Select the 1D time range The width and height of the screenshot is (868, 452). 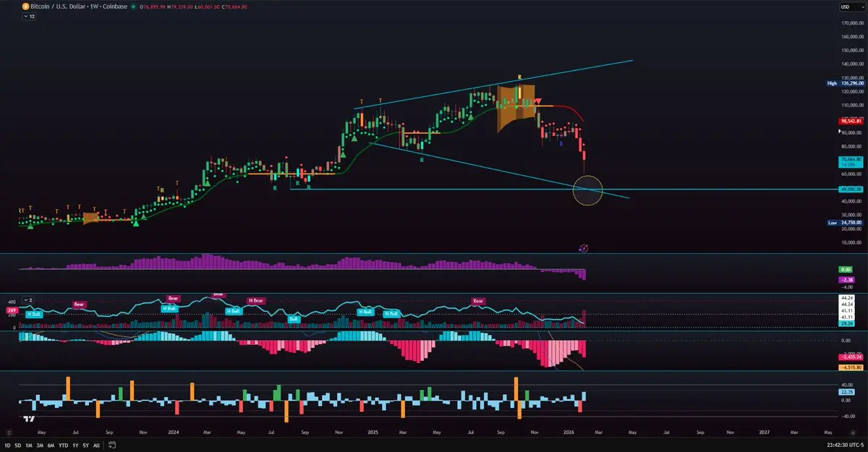click(x=8, y=446)
